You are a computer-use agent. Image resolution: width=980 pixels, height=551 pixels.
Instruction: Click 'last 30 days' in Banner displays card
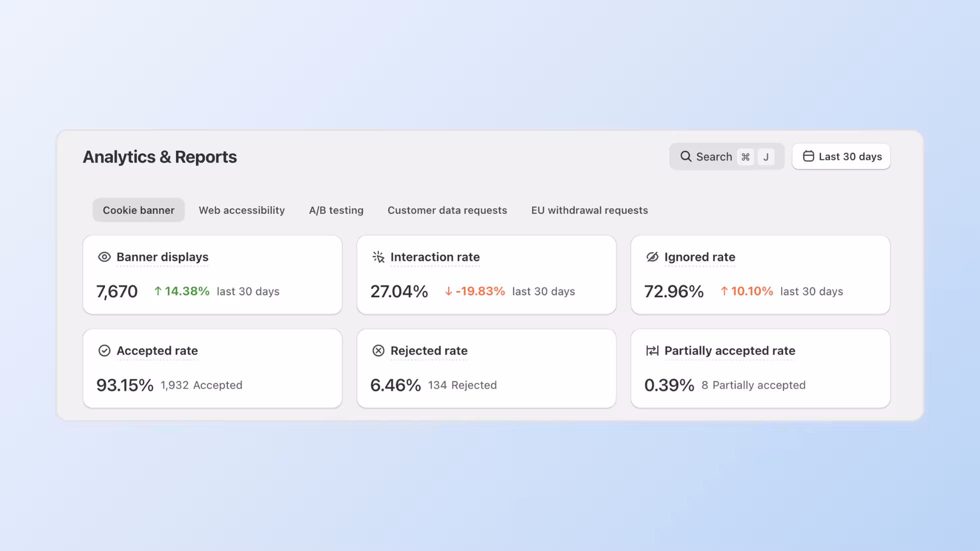click(x=248, y=291)
